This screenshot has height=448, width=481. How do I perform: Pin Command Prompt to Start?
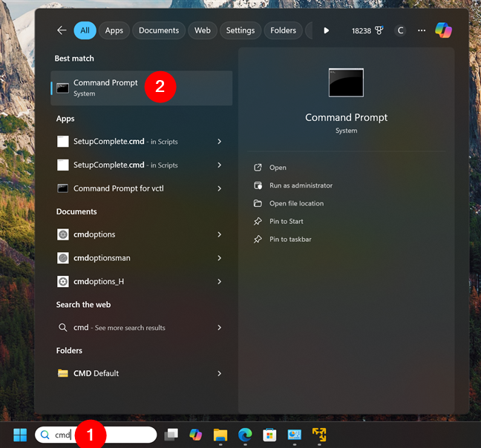click(x=287, y=221)
